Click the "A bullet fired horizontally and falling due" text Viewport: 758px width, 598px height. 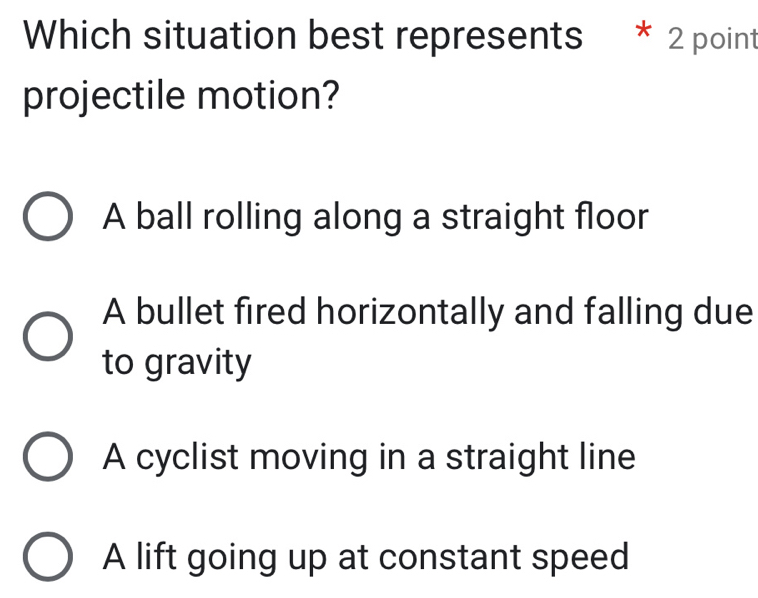click(427, 314)
